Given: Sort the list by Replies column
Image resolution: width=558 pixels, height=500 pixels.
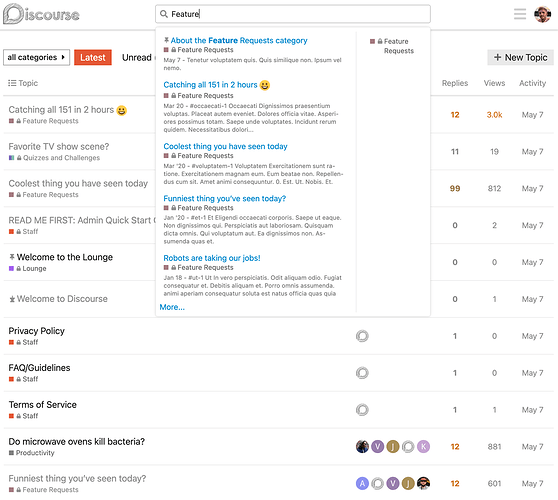Looking at the screenshot, I should [x=455, y=83].
